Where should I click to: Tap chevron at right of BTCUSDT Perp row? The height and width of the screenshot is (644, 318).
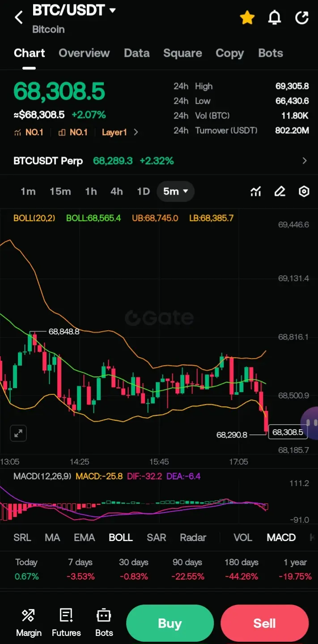coord(305,161)
